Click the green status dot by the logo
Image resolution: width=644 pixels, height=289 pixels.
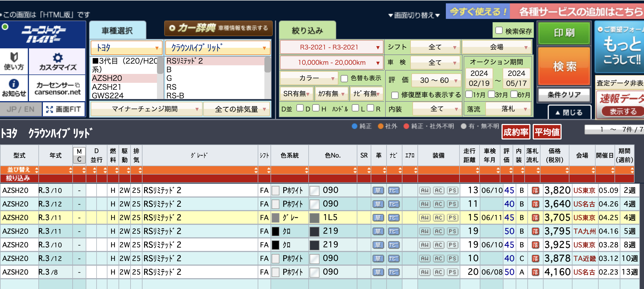point(5,27)
